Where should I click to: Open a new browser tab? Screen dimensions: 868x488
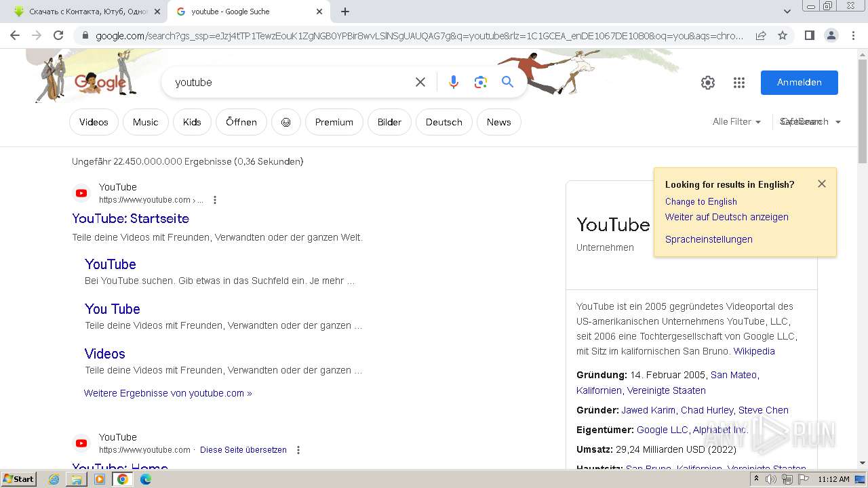345,12
